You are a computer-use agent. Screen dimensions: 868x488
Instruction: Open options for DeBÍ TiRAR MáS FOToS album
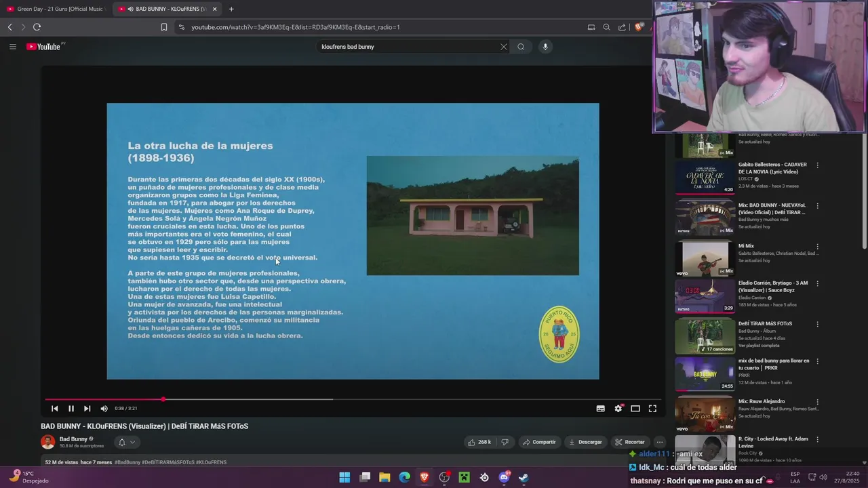point(817,324)
